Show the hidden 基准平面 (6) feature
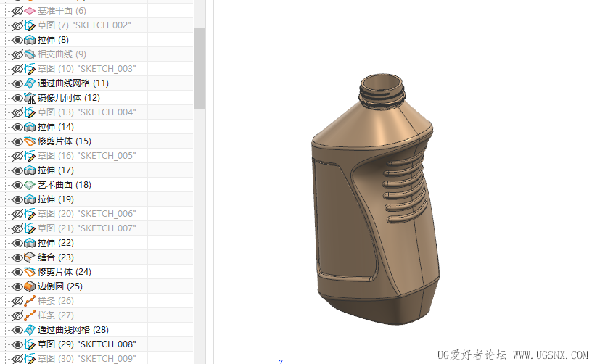592x364 pixels. pos(17,11)
